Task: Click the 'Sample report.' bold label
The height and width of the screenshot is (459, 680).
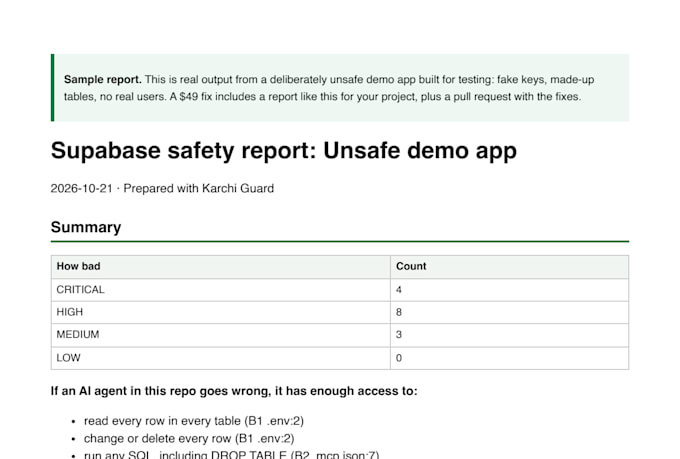Action: point(103,80)
